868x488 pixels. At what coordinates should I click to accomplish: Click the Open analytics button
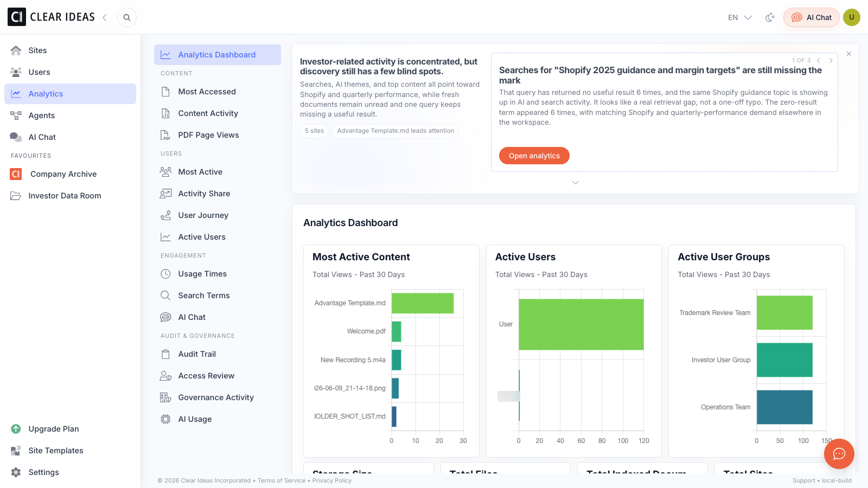[534, 156]
